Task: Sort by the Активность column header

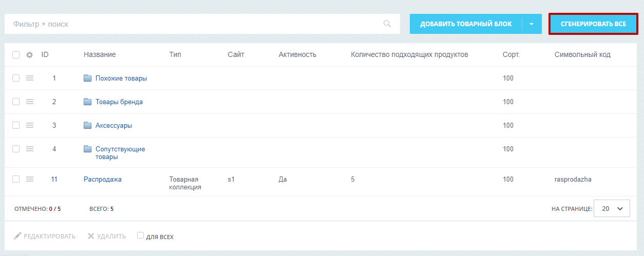Action: 297,54
